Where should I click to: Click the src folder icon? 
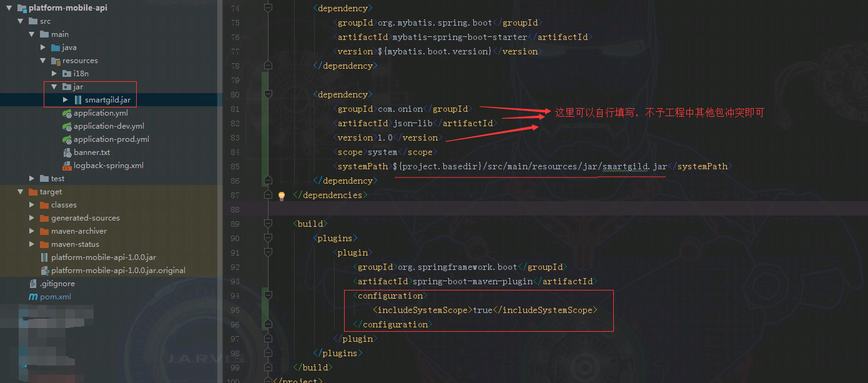(33, 21)
